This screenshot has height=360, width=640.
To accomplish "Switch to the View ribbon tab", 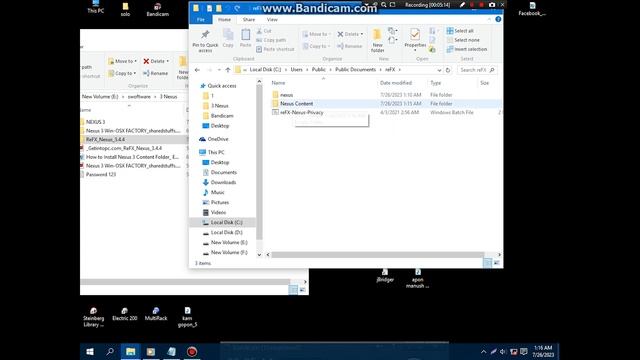I will coord(272,19).
